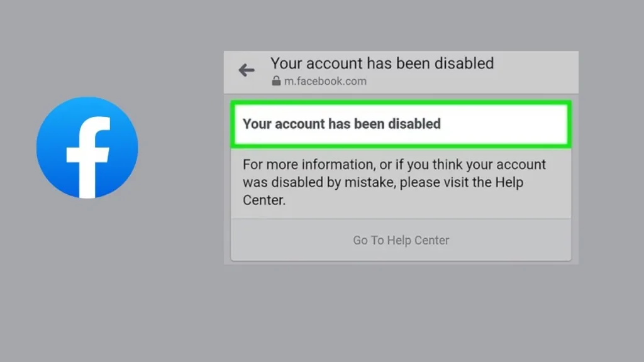Tap the Go To Help Center label text
This screenshot has height=362, width=644.
[x=401, y=240]
